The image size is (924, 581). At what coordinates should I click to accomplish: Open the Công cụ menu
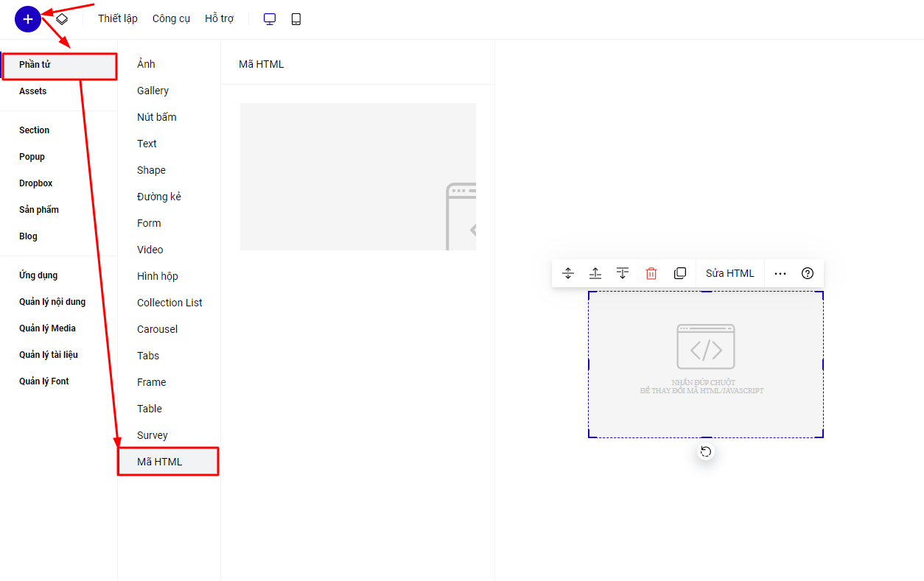click(171, 19)
